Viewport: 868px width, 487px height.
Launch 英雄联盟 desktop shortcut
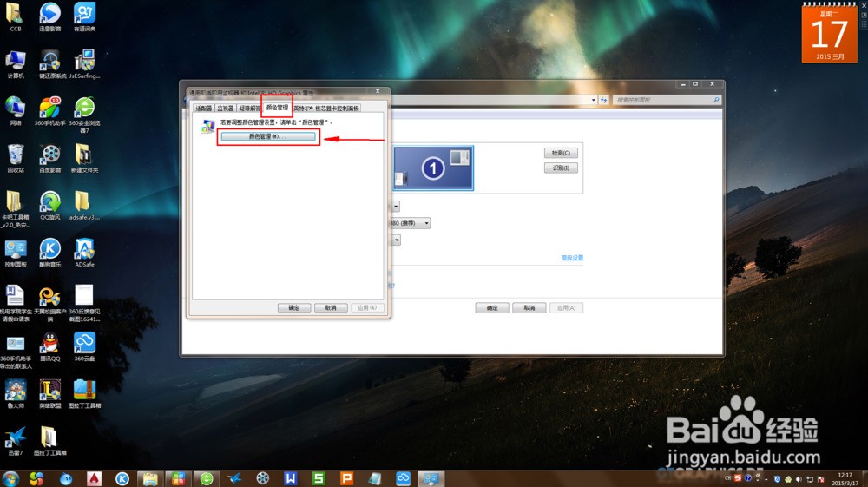pyautogui.click(x=49, y=392)
